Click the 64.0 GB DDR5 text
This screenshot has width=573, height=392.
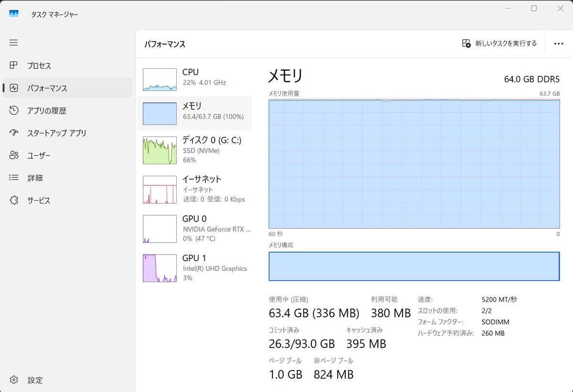click(x=532, y=79)
